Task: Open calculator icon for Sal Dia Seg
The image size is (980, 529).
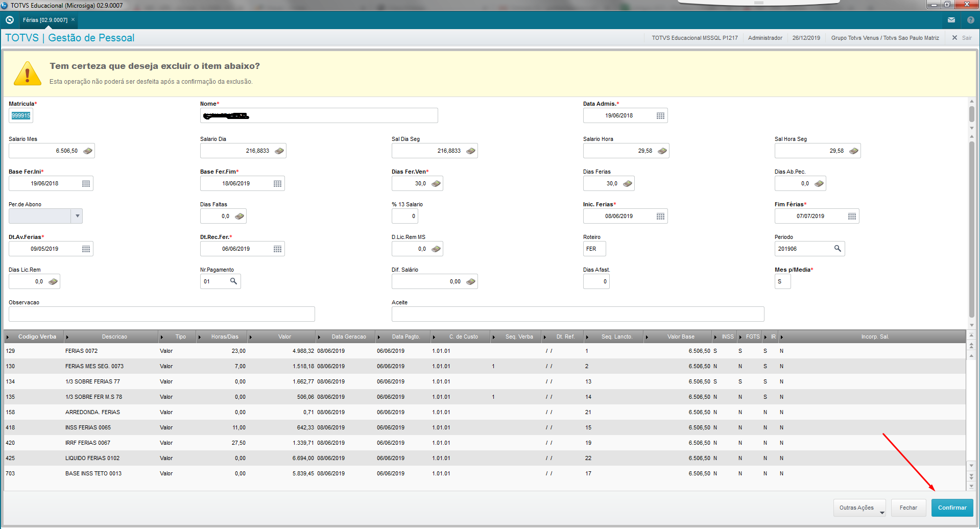Action: (x=471, y=151)
